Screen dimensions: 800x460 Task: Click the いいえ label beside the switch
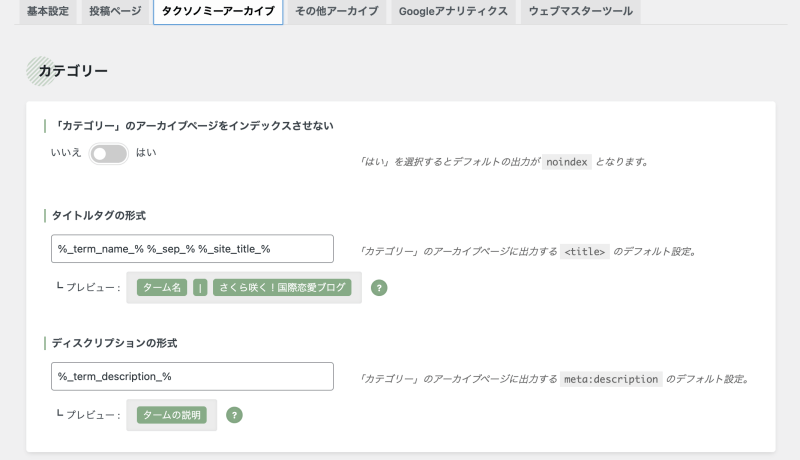point(66,152)
